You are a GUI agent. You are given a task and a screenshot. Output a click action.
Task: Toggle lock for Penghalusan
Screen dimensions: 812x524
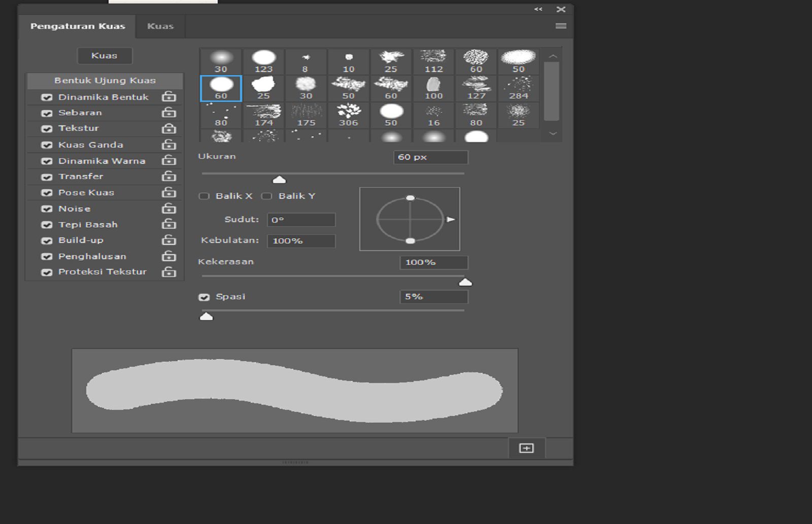[x=169, y=256]
